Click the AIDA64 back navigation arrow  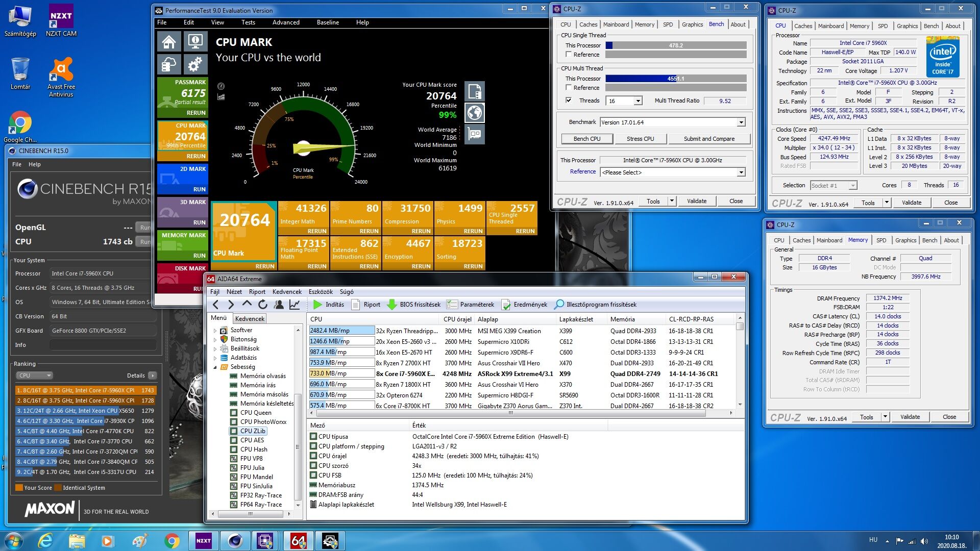click(216, 305)
